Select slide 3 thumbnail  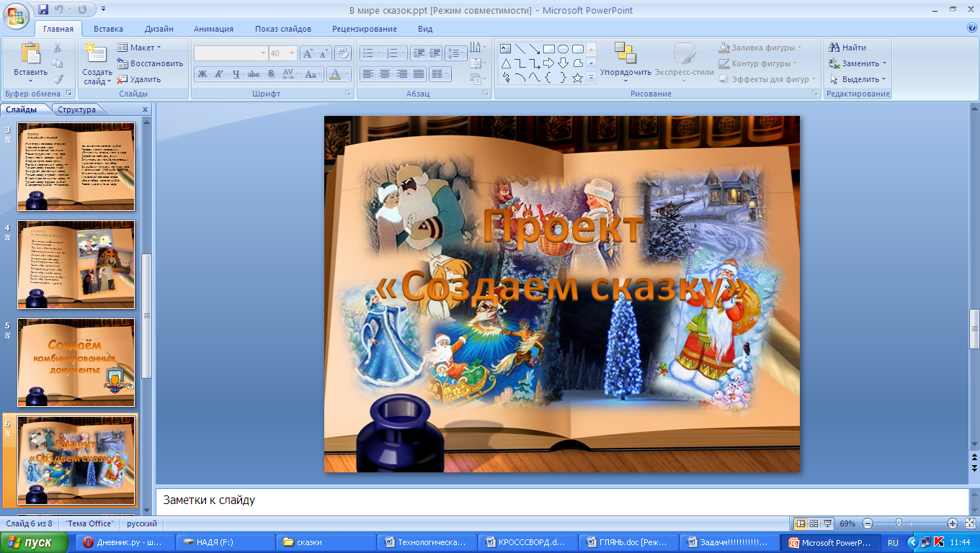pos(76,166)
